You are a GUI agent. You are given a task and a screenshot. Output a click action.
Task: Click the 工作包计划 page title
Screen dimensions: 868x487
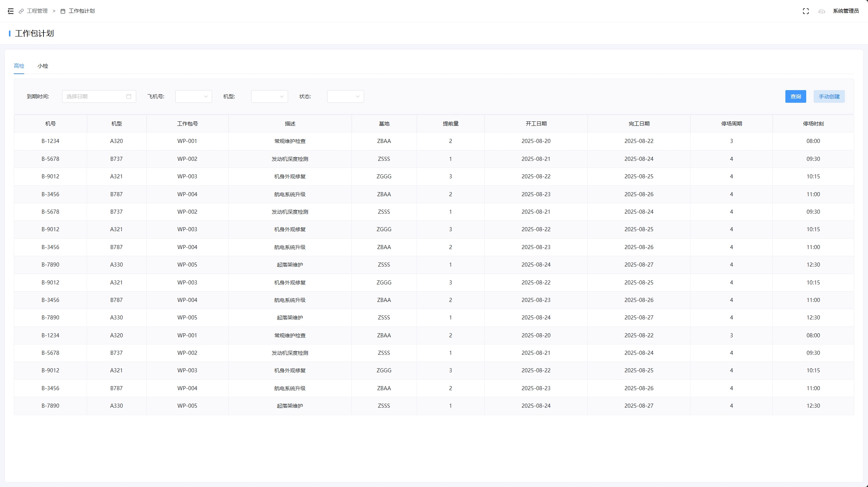coord(34,34)
